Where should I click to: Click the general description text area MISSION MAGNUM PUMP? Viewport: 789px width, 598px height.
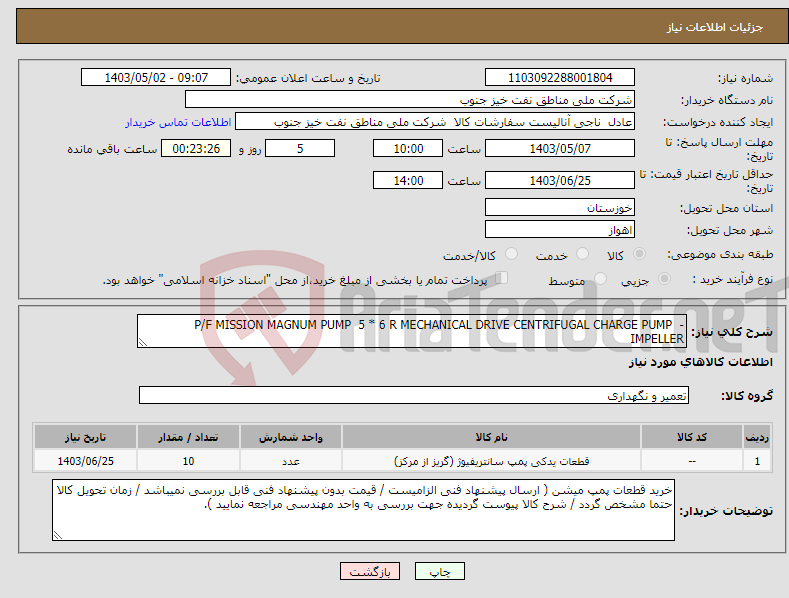(412, 331)
